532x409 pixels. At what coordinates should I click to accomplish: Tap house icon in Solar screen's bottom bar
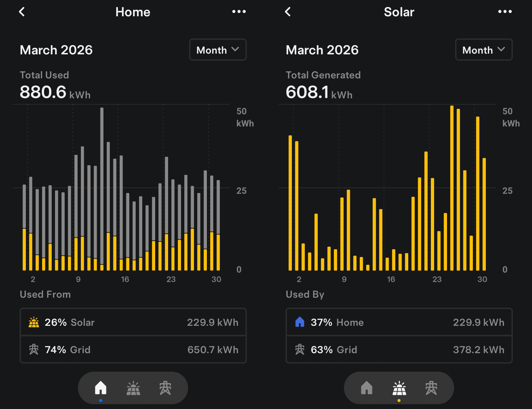(366, 388)
